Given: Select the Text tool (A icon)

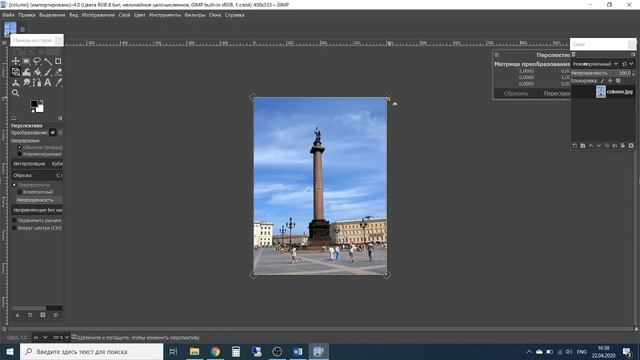Looking at the screenshot, I should (48, 83).
